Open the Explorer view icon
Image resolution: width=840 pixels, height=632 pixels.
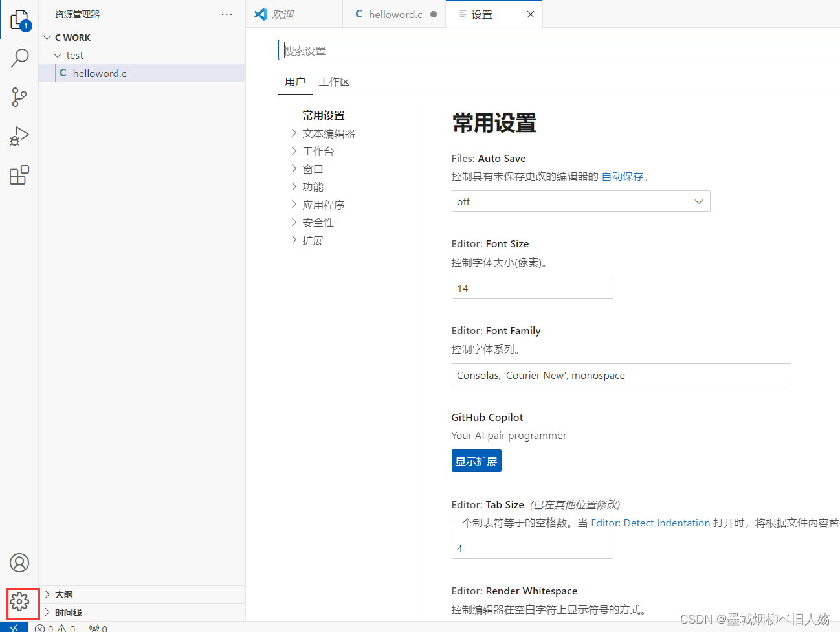pos(19,20)
